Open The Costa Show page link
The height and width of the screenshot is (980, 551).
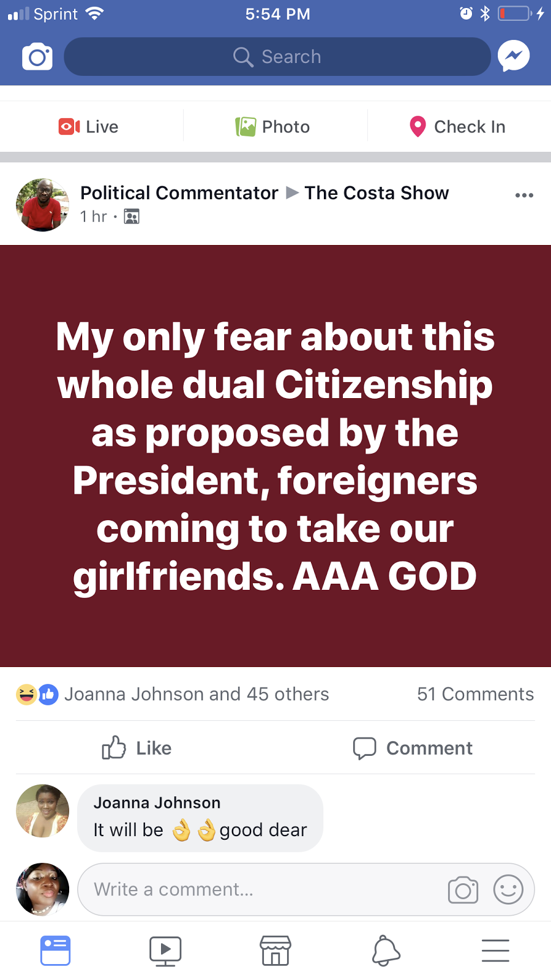click(x=377, y=193)
